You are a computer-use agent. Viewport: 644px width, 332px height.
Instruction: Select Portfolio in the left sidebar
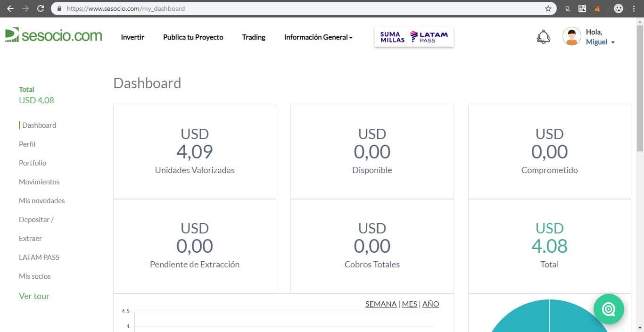click(x=33, y=163)
